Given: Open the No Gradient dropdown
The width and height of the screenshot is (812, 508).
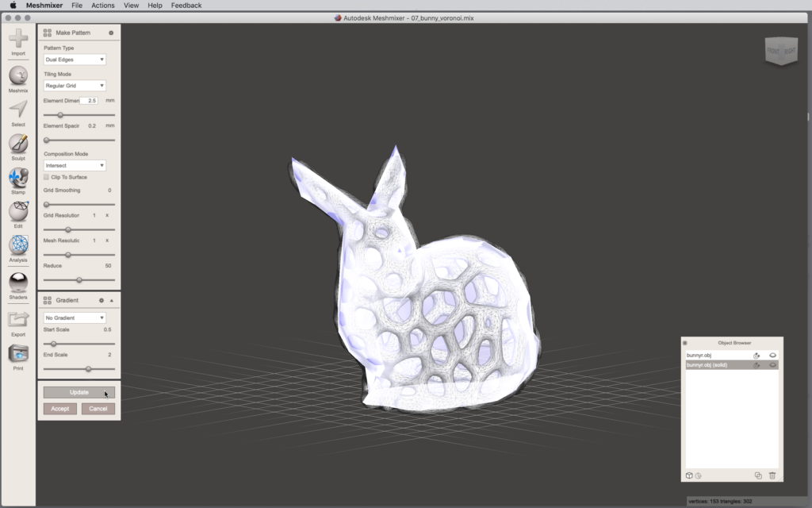Looking at the screenshot, I should click(75, 317).
